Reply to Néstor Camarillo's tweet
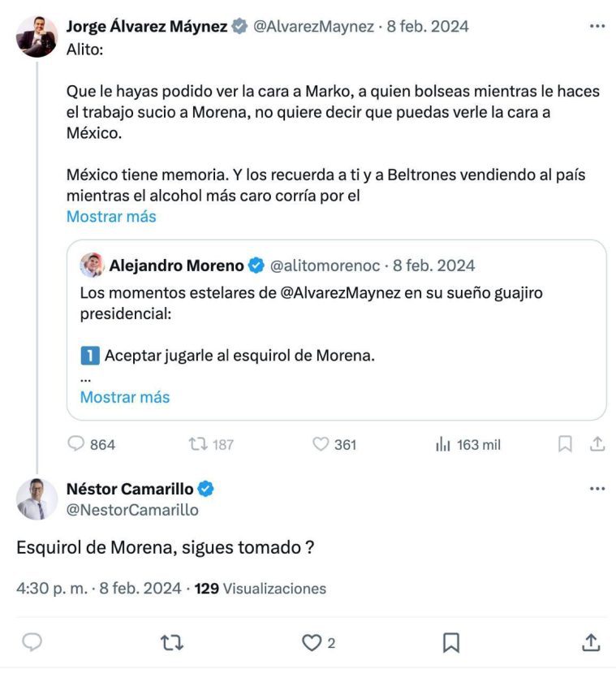Image resolution: width=616 pixels, height=682 pixels. point(32,642)
